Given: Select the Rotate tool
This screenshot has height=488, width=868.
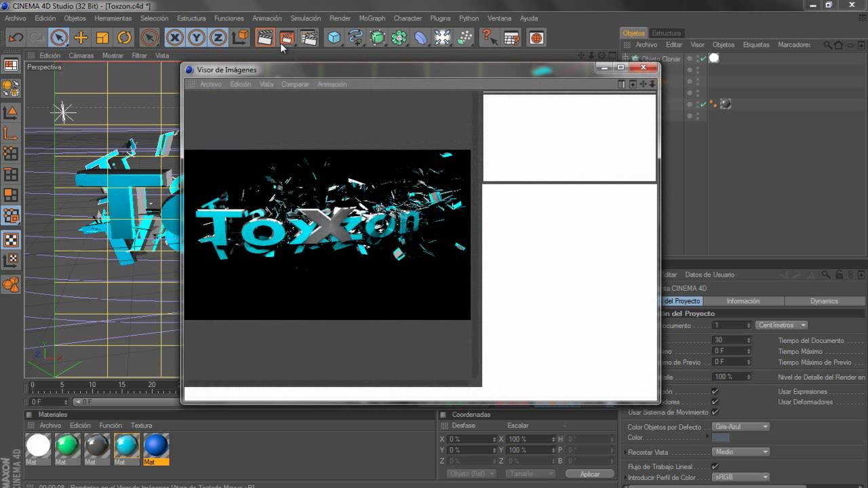Looking at the screenshot, I should click(x=124, y=38).
